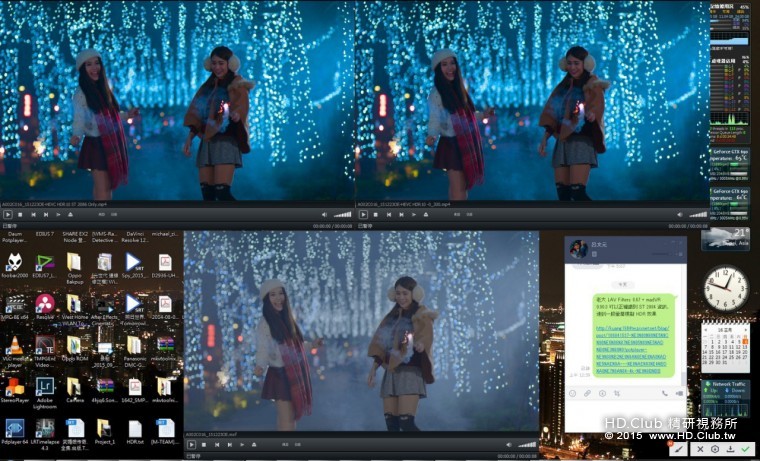Open foobar2000 desktop shortcut
This screenshot has height=461, width=760.
tap(15, 265)
